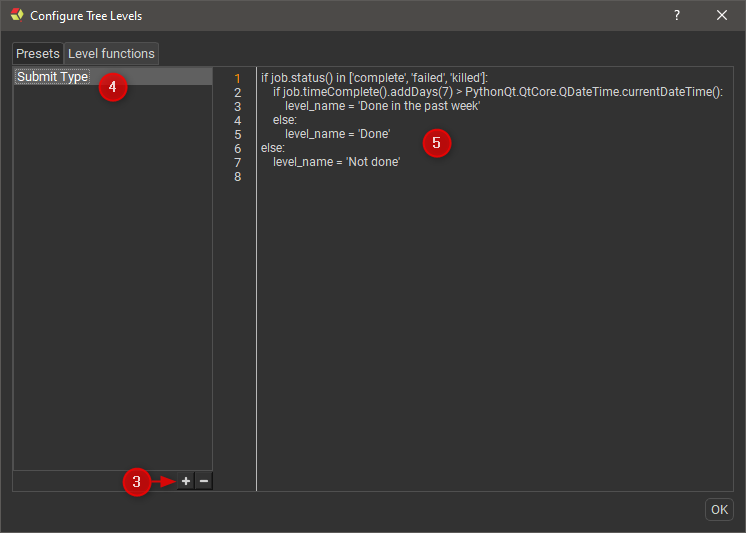Click the app icon in the title bar
The image size is (746, 533).
coord(16,16)
